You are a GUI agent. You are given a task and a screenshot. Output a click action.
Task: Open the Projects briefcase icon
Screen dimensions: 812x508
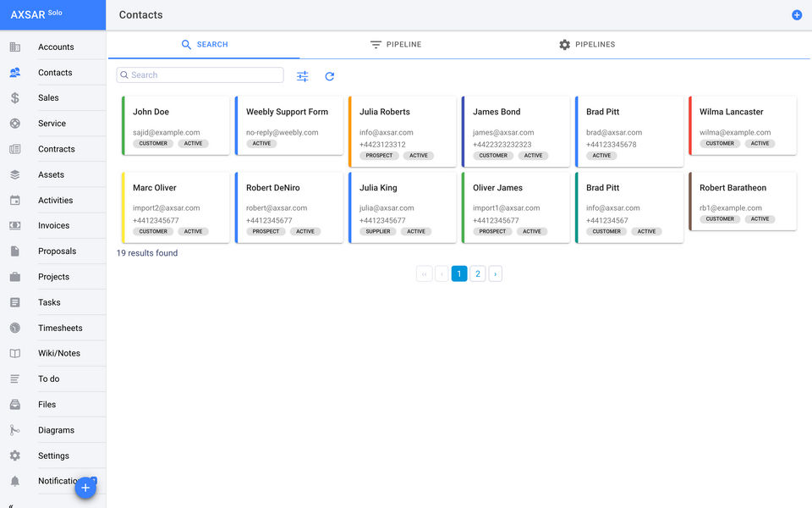[15, 277]
